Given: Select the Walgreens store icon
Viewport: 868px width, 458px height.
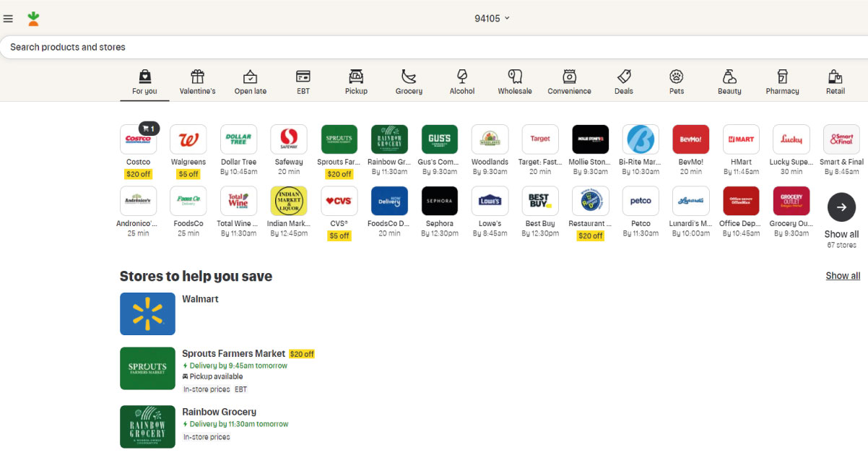Looking at the screenshot, I should (188, 139).
